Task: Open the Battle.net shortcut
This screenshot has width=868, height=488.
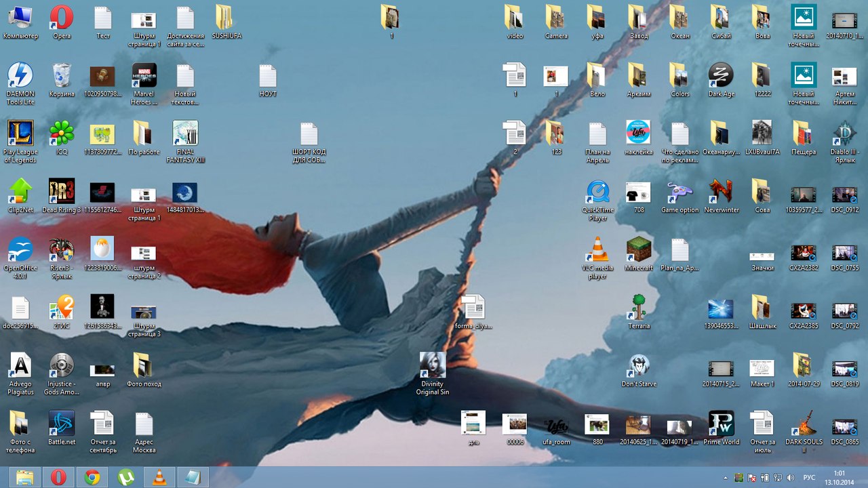Action: pyautogui.click(x=62, y=428)
